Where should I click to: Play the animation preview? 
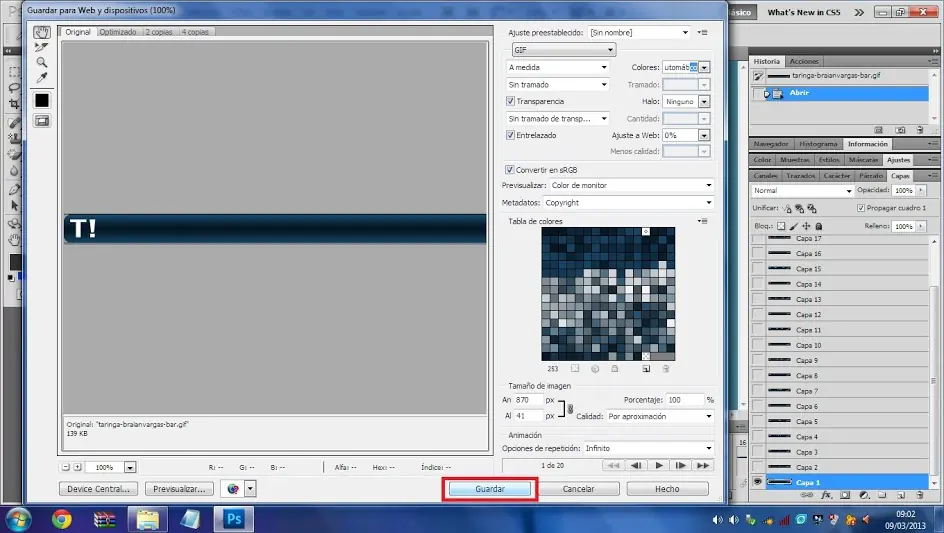(659, 466)
